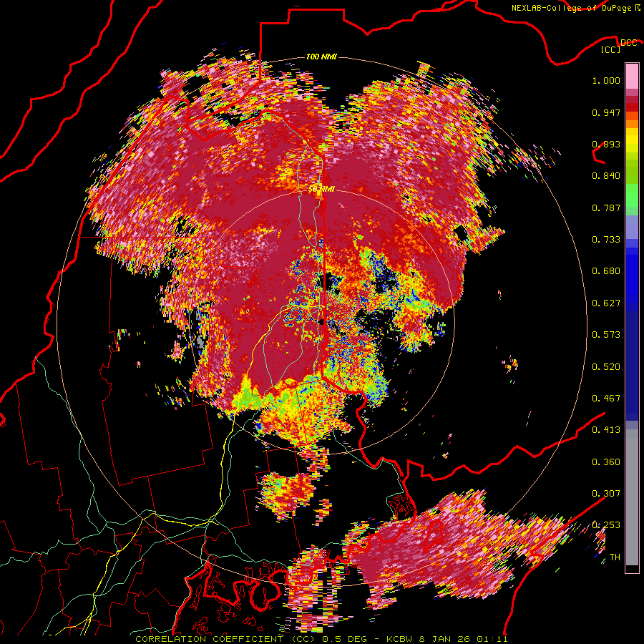Click the 0.253 scale value

tap(606, 525)
